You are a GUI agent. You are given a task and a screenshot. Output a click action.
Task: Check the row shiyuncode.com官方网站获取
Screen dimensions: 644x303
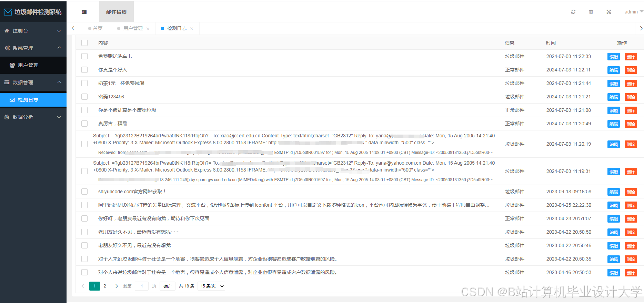(84, 192)
